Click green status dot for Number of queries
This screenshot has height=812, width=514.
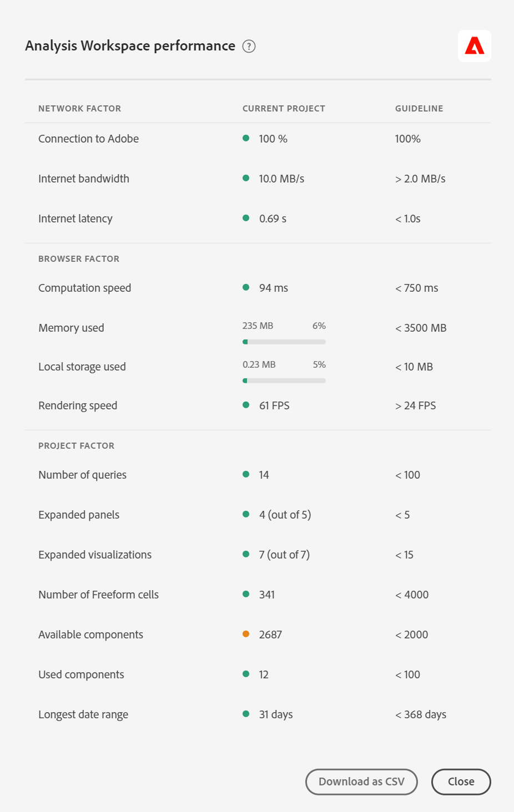pyautogui.click(x=246, y=474)
